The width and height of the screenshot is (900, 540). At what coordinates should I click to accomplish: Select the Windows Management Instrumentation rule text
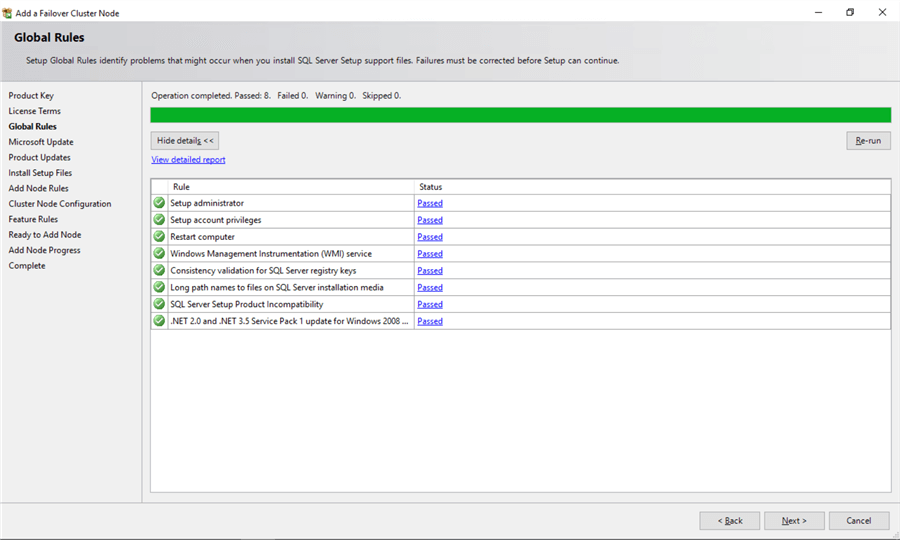[x=271, y=254]
